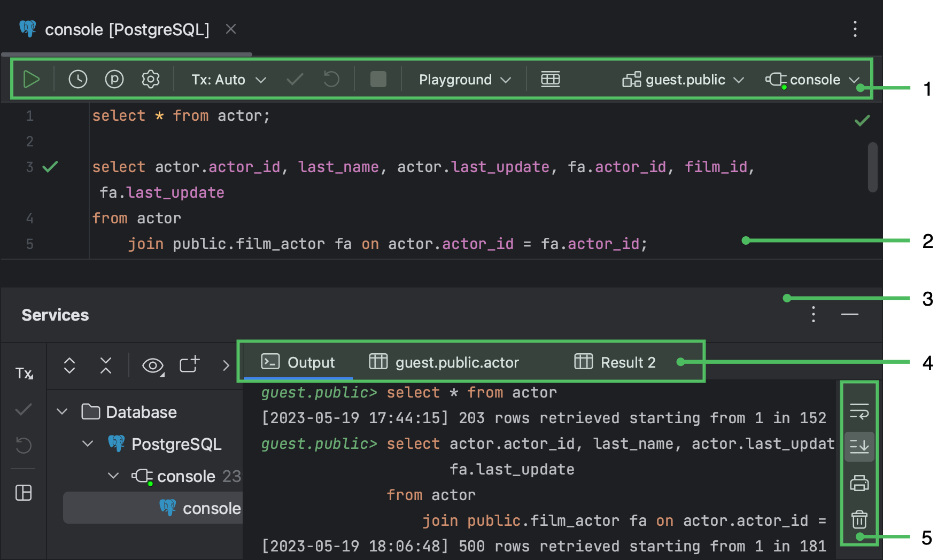Select the Result 2 tab
Screen dimensions: 945x560
[x=629, y=362]
